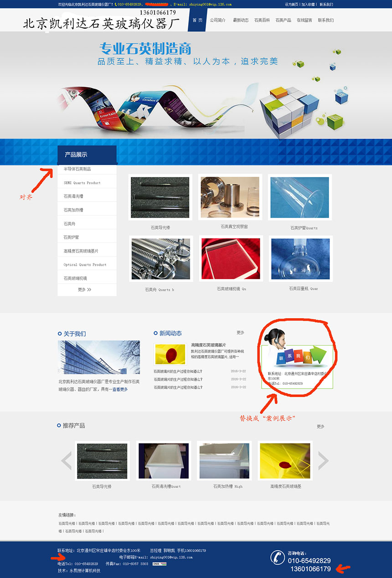Click the 高精度石英玻璃基片 news headline
Image resolution: width=392 pixels, height=578 pixels.
(208, 345)
